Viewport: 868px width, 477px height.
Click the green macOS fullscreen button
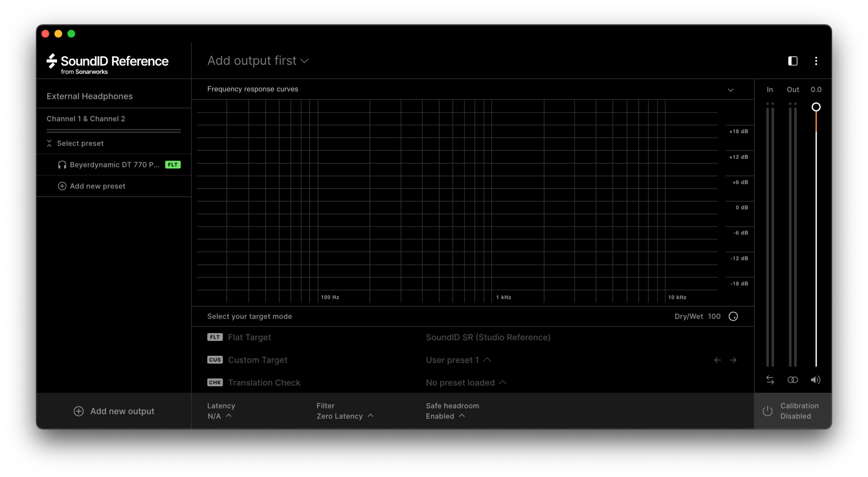tap(71, 33)
